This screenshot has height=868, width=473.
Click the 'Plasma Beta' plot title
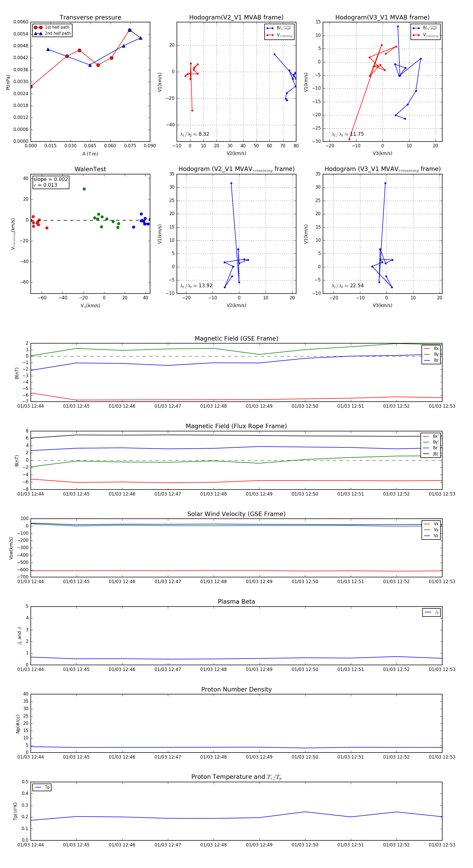236,602
